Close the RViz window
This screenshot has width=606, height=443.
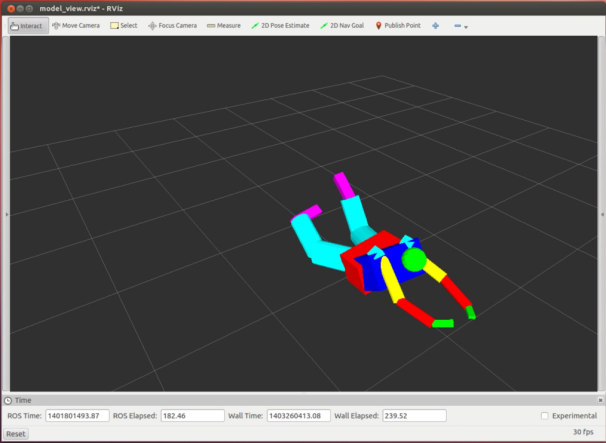tap(11, 9)
